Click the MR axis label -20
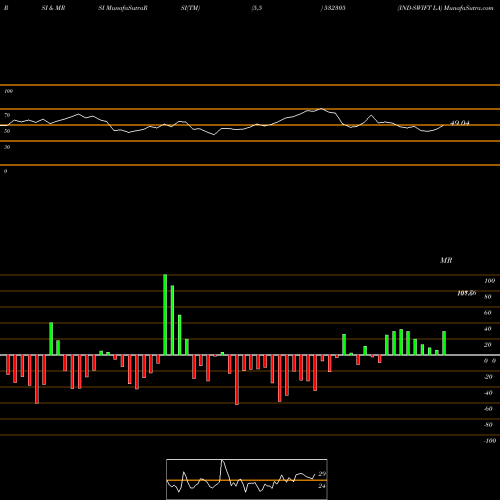Viewport: 500px width, 500px height. pyautogui.click(x=488, y=377)
